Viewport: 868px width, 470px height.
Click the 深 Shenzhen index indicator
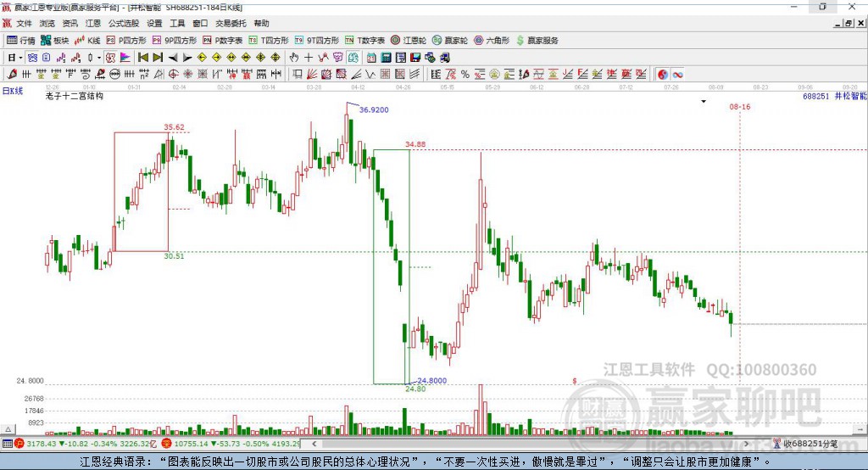166,444
